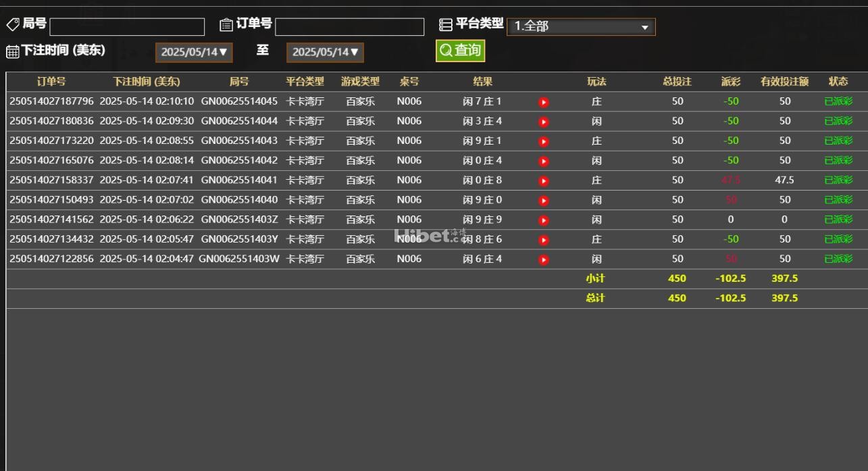This screenshot has height=471, width=868.
Task: Click the green 查询 search button
Action: click(x=460, y=51)
